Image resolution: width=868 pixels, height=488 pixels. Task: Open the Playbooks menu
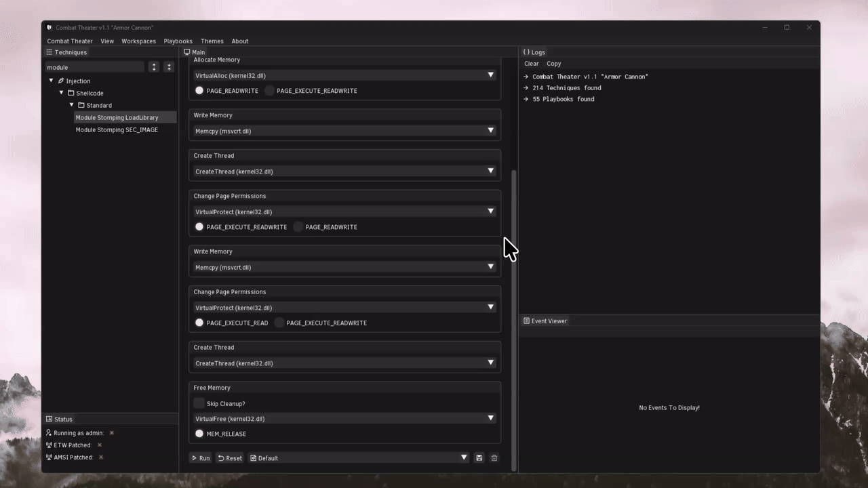pyautogui.click(x=178, y=41)
